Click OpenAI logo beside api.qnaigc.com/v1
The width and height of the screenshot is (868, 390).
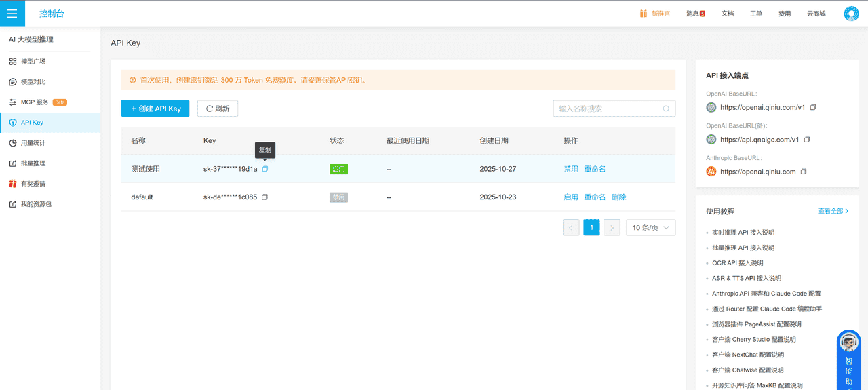point(711,140)
